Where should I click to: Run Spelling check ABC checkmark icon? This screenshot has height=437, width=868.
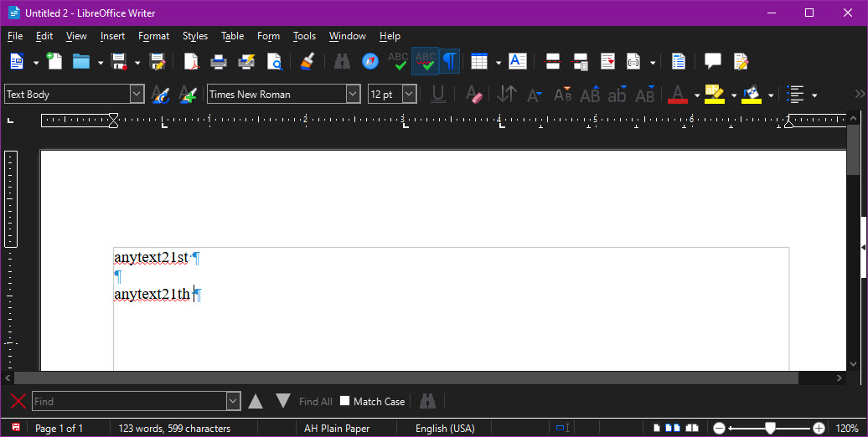click(x=398, y=61)
